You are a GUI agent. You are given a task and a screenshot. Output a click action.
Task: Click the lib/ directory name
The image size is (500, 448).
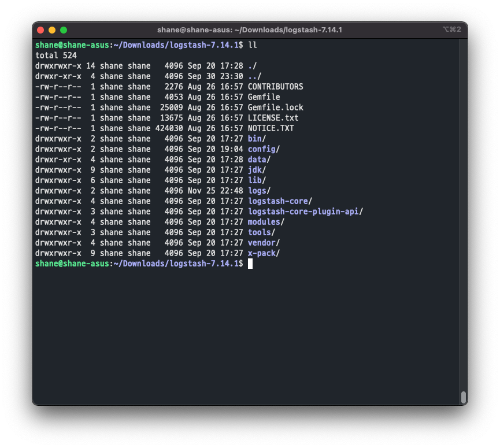click(257, 180)
